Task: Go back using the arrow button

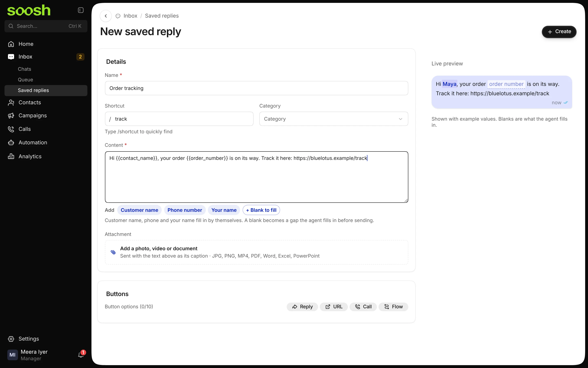Action: [x=106, y=16]
